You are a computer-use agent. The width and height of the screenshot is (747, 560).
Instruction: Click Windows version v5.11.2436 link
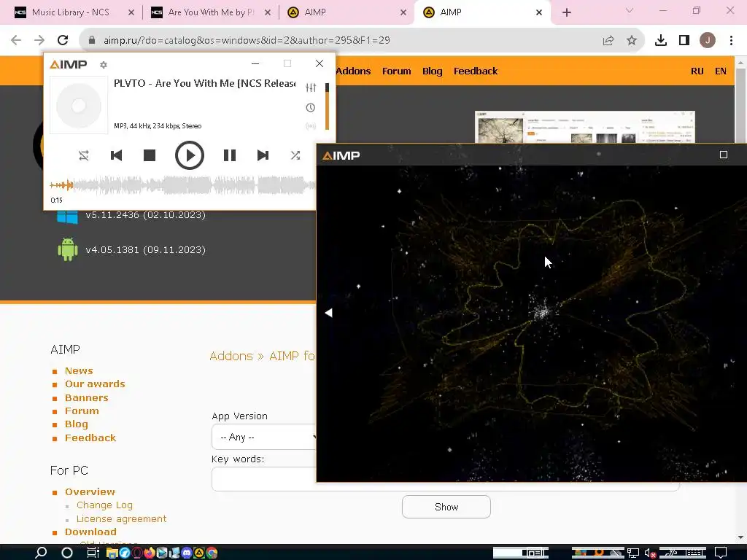click(145, 215)
